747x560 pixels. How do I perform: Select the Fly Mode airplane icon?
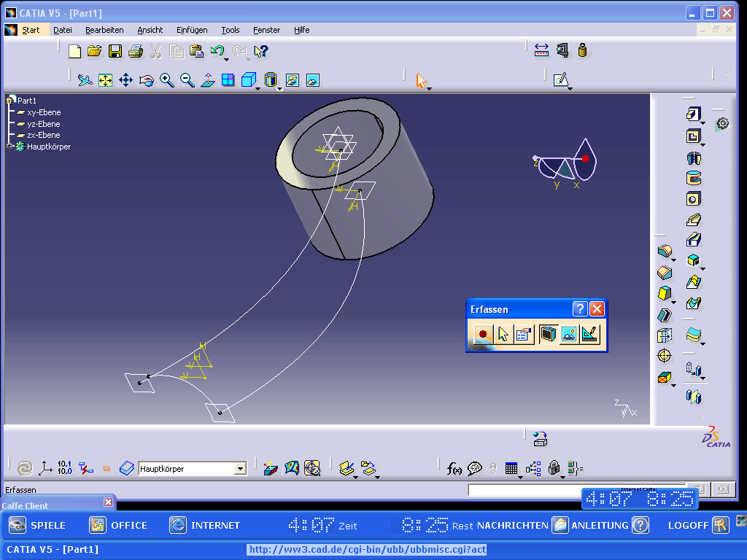(85, 80)
